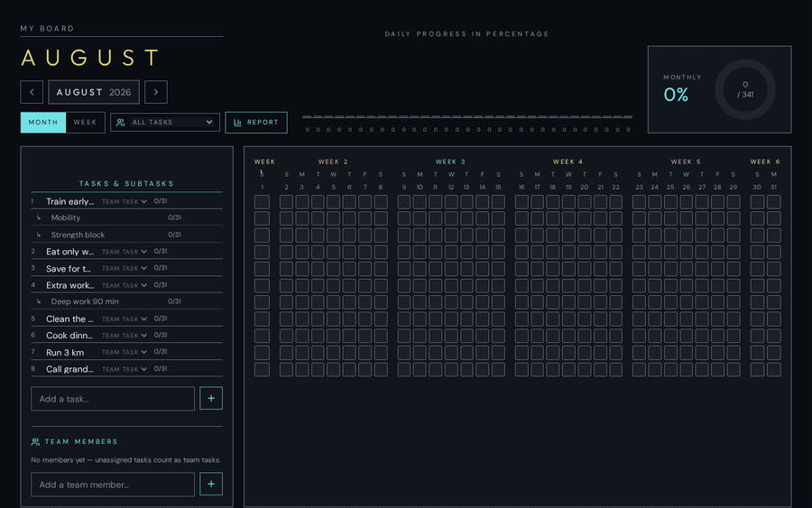Check Strength block box for day 10
812x508 pixels.
pyautogui.click(x=420, y=236)
